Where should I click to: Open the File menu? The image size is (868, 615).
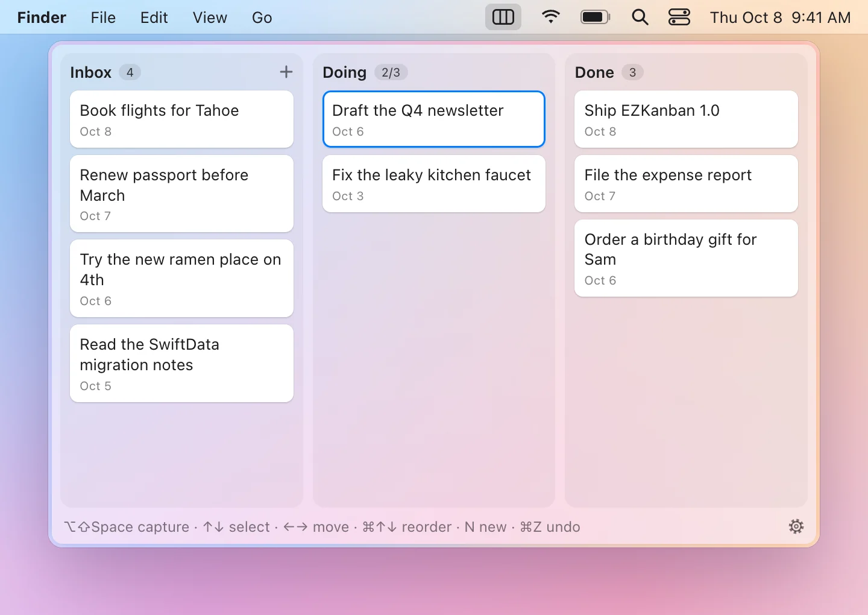tap(103, 17)
